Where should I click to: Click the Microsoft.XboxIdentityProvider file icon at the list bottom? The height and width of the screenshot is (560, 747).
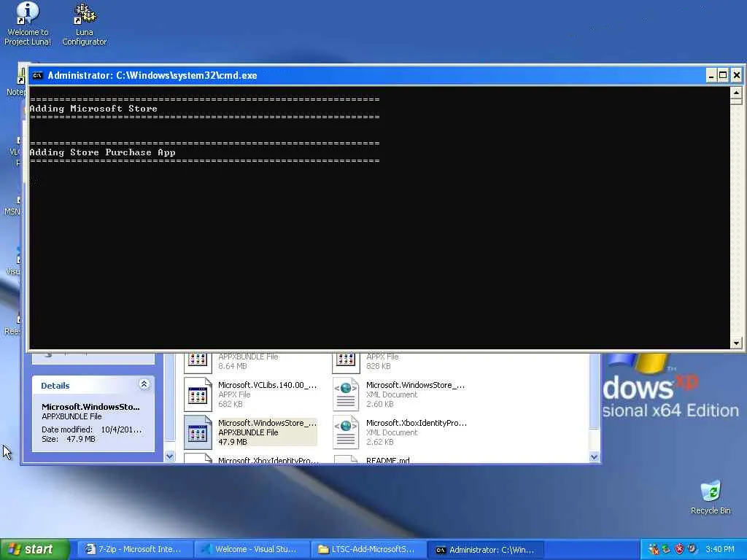point(198,459)
